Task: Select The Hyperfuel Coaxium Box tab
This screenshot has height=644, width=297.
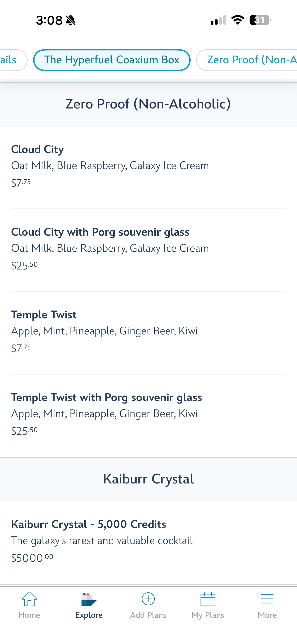Action: pos(112,60)
